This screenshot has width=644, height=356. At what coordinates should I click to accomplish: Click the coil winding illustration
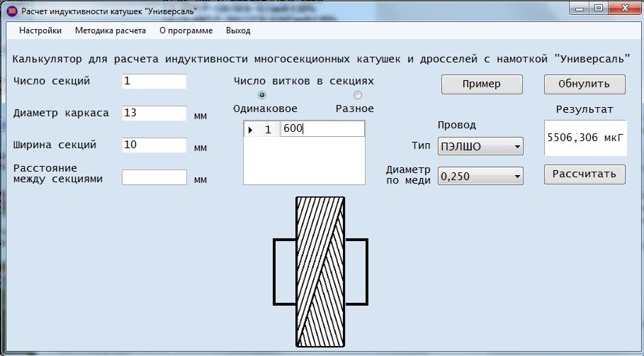click(x=320, y=272)
